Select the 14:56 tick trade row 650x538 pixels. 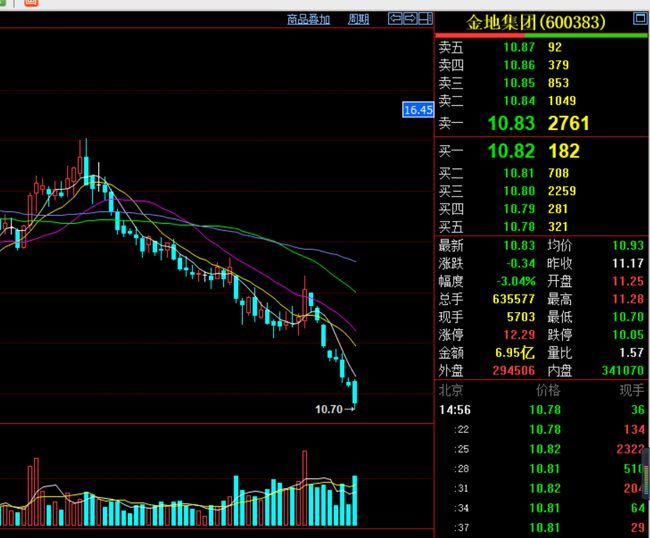tap(541, 410)
